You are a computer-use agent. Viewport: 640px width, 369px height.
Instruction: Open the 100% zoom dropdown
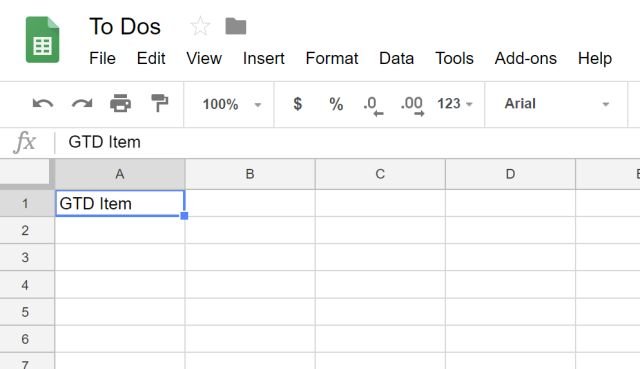pos(231,104)
